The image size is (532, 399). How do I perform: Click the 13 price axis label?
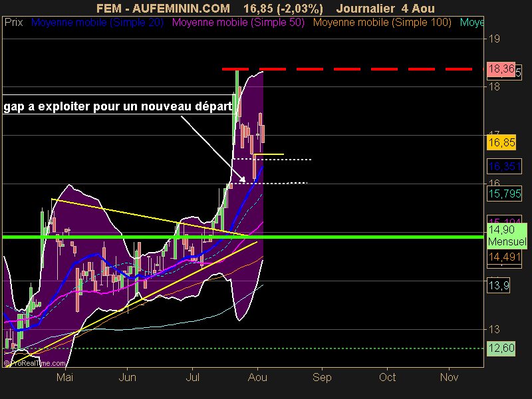494,329
